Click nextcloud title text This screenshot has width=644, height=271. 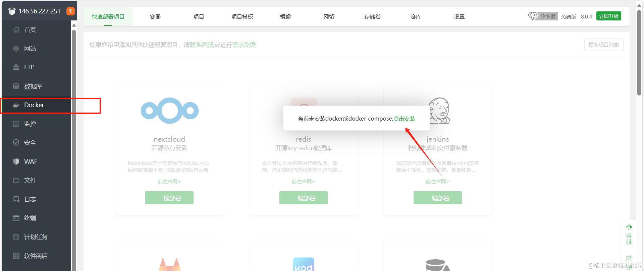click(x=169, y=139)
